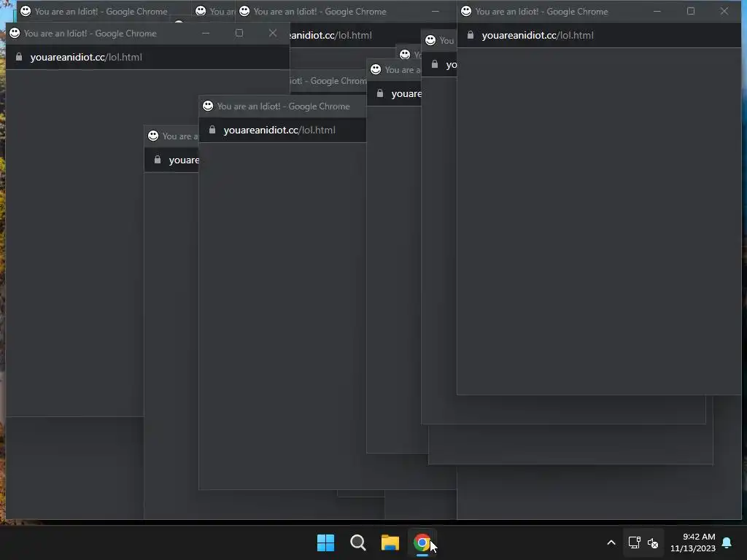The image size is (747, 560).
Task: Close the front left You are an Idiot window
Action: (x=273, y=33)
